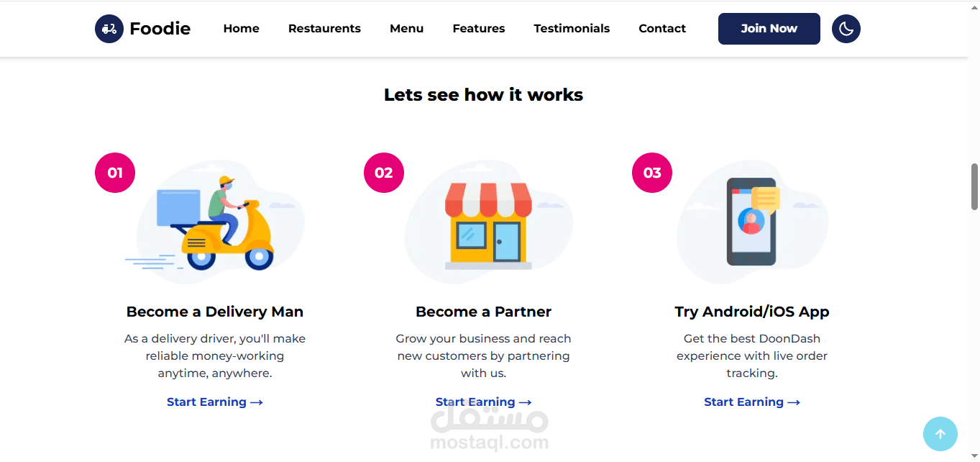
Task: Open the Restaurents nav link
Action: click(x=324, y=29)
